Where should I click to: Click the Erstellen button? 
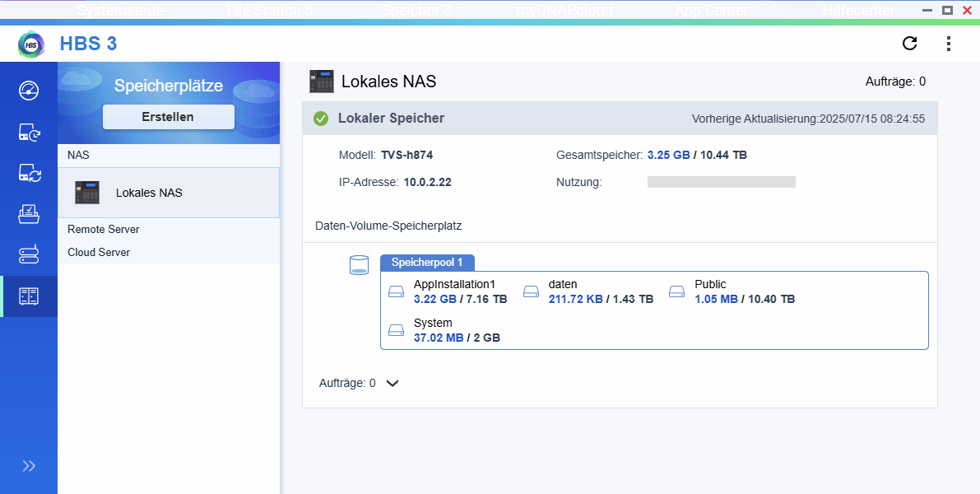(x=168, y=116)
